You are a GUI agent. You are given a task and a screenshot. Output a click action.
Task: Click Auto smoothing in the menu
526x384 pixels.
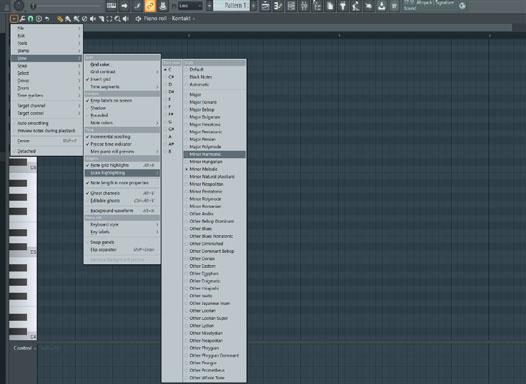point(47,123)
